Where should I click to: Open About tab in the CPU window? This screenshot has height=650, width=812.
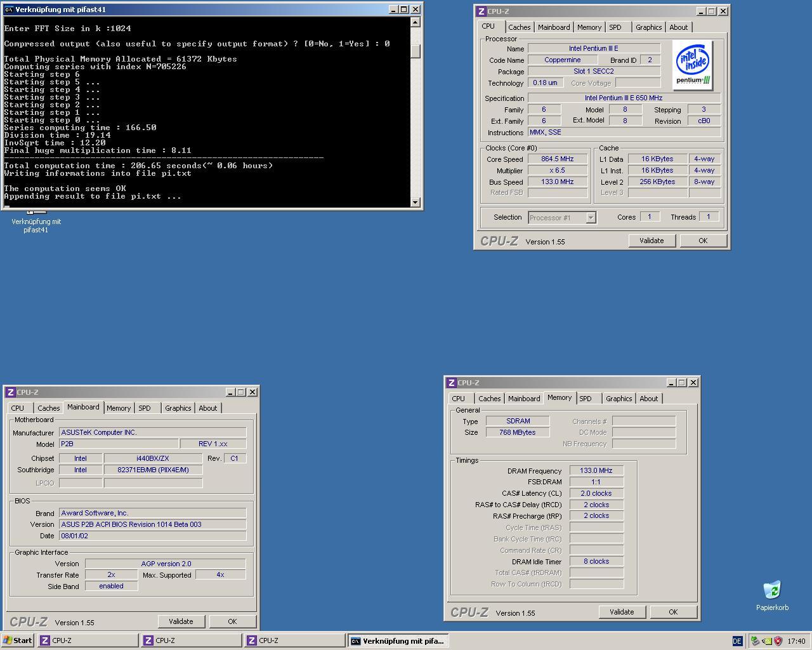[x=679, y=27]
